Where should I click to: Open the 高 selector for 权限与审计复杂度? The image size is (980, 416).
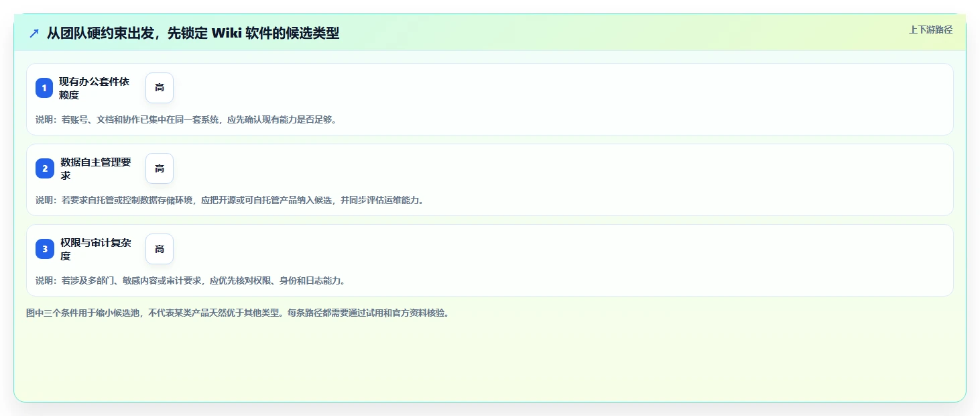[160, 249]
